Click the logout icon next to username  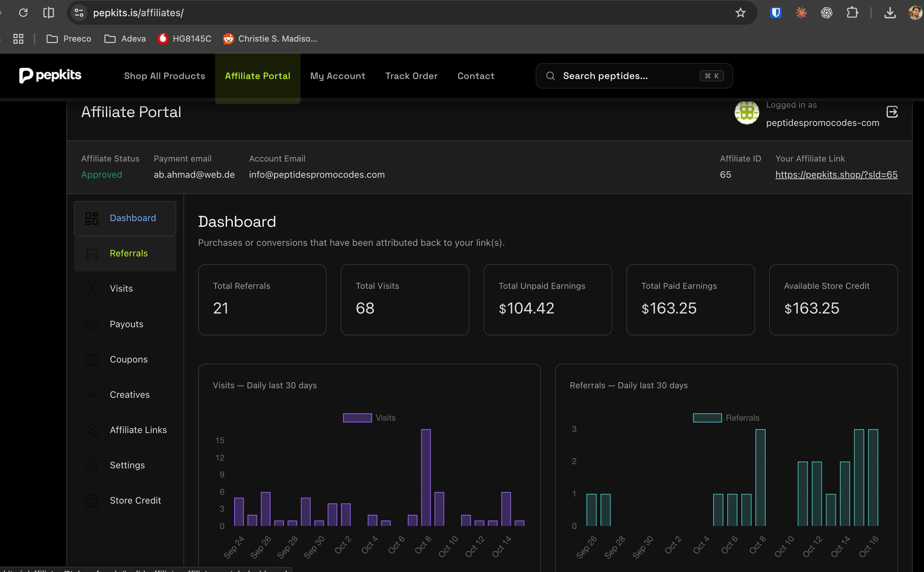[x=892, y=112]
